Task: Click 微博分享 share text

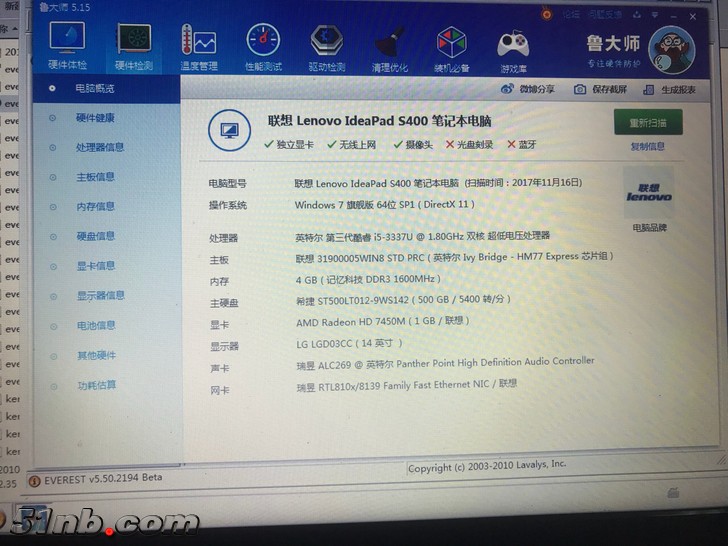Action: click(x=537, y=89)
